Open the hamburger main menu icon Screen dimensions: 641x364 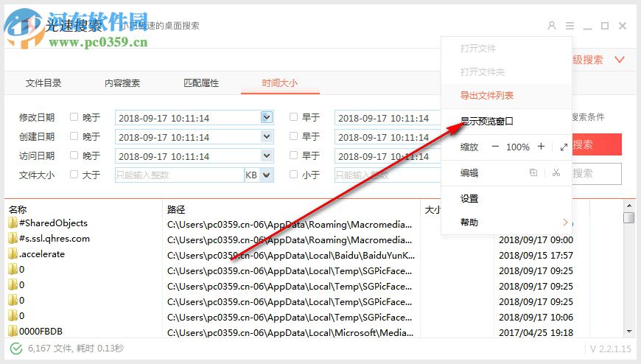point(570,26)
